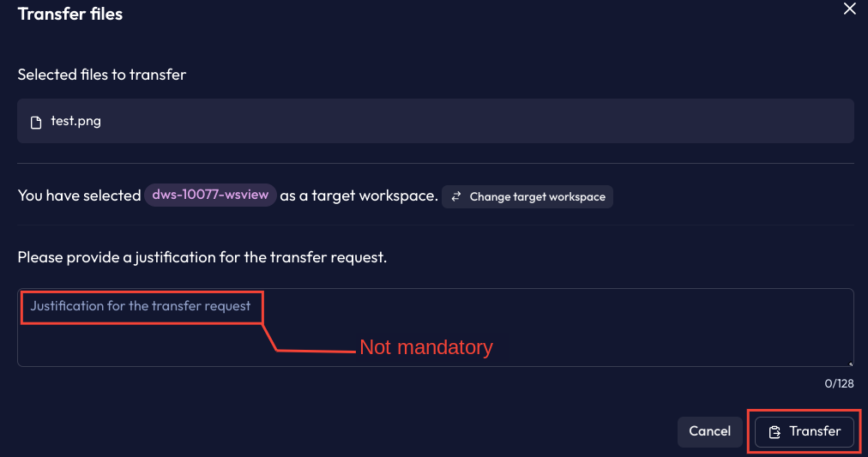Screen dimensions: 868x457
Task: Click the file icon beside test.png
Action: 36,123
